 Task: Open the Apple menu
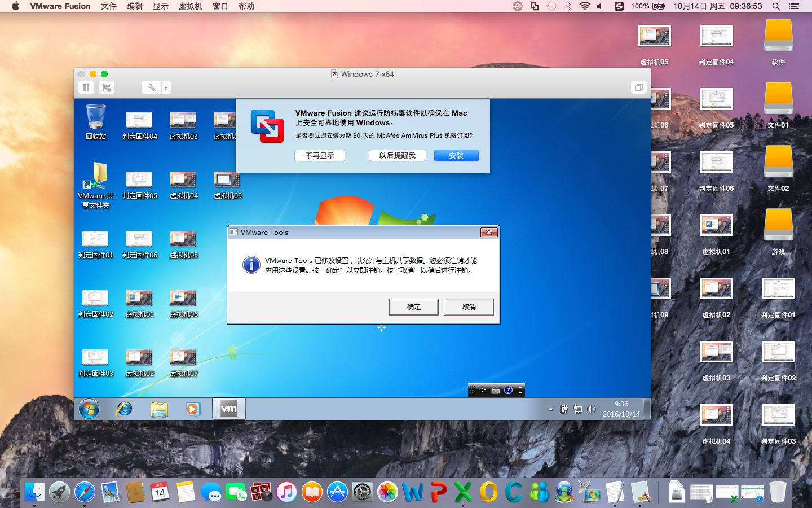point(15,6)
